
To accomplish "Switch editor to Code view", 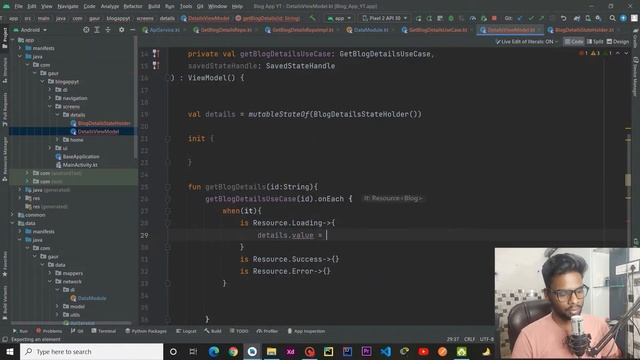I will pyautogui.click(x=573, y=42).
